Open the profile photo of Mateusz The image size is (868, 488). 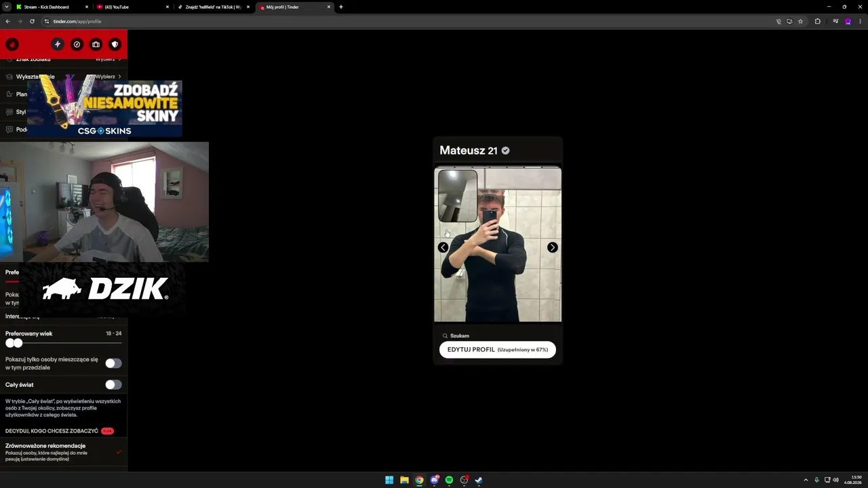(x=498, y=244)
